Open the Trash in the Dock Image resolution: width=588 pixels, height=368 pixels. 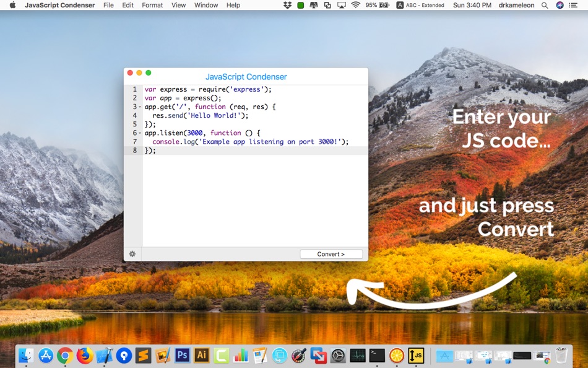561,355
